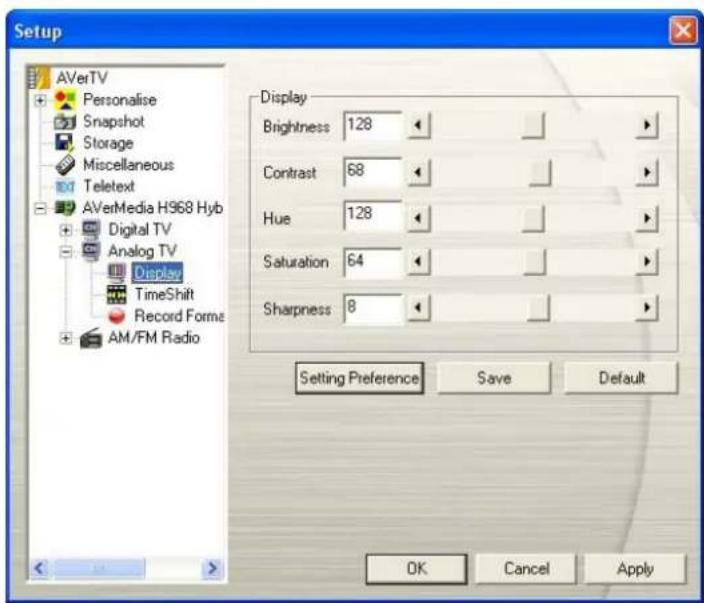Viewport: 704px width, 603px height.
Task: Click the Hue value field
Action: (x=373, y=216)
